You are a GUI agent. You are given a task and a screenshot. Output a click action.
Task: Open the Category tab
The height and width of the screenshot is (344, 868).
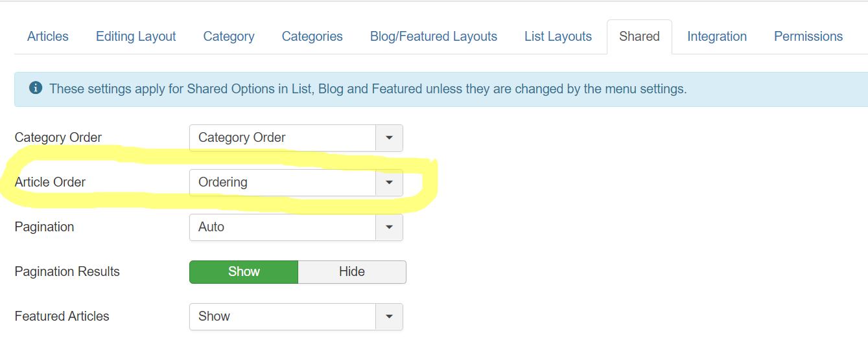click(229, 37)
